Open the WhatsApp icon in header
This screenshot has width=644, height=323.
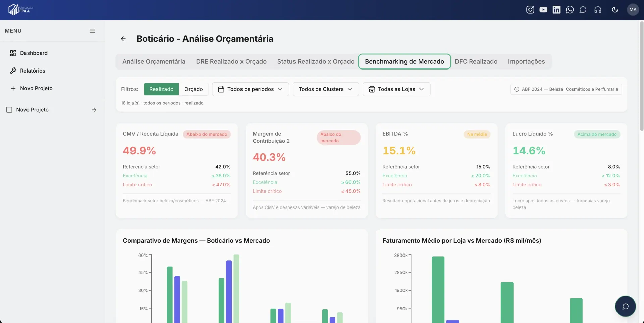pyautogui.click(x=570, y=10)
